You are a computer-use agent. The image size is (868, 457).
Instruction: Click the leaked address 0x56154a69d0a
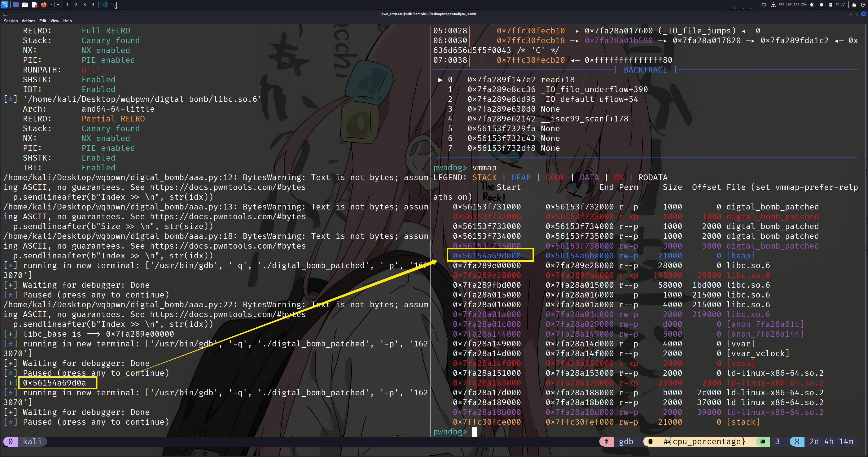tap(54, 383)
